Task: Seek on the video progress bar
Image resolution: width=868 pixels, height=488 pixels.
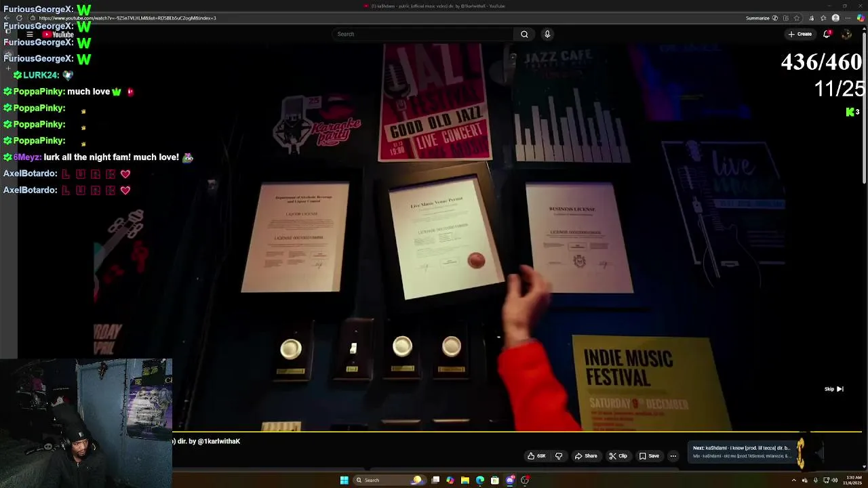Action: (517, 432)
